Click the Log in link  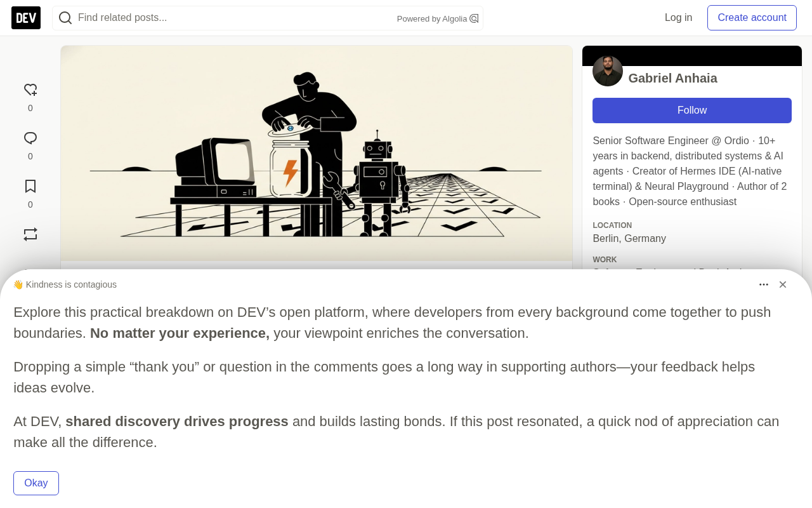[678, 18]
